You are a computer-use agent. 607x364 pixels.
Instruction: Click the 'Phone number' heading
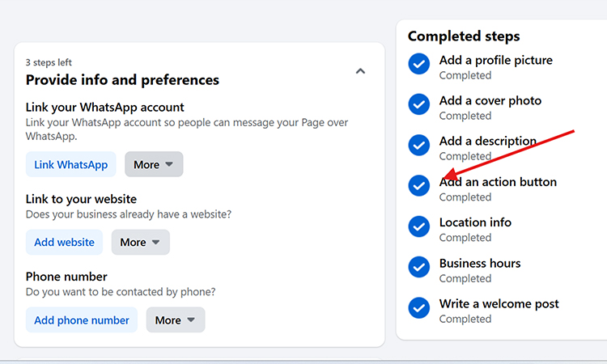(66, 277)
